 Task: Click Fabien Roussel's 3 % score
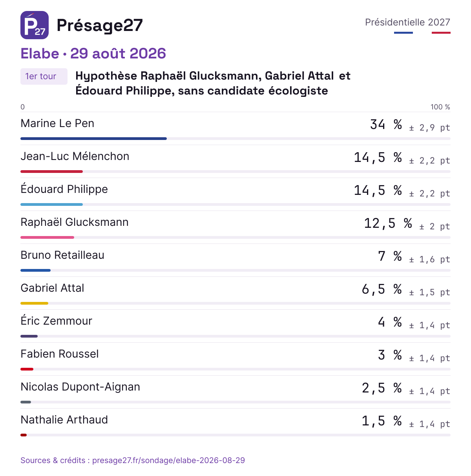[x=390, y=355]
